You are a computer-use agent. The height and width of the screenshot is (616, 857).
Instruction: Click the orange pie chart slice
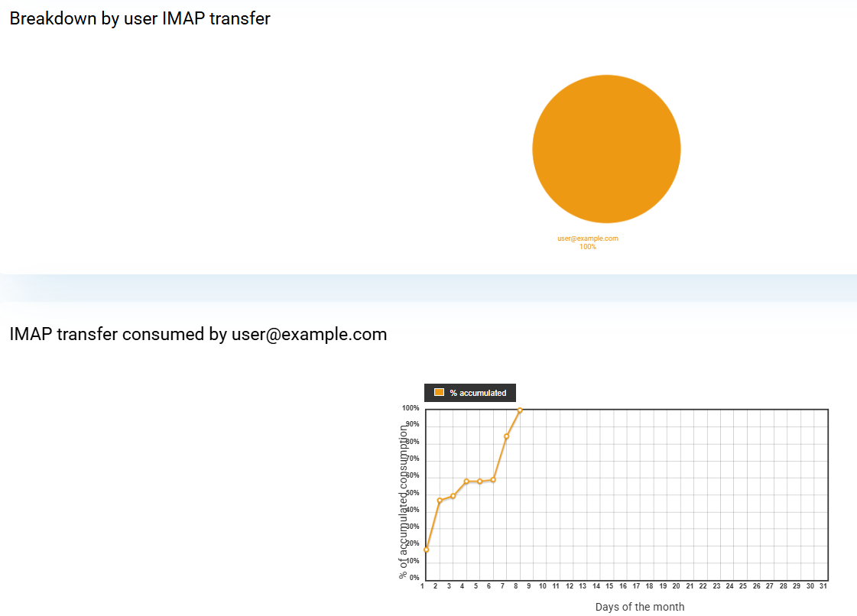pos(606,149)
